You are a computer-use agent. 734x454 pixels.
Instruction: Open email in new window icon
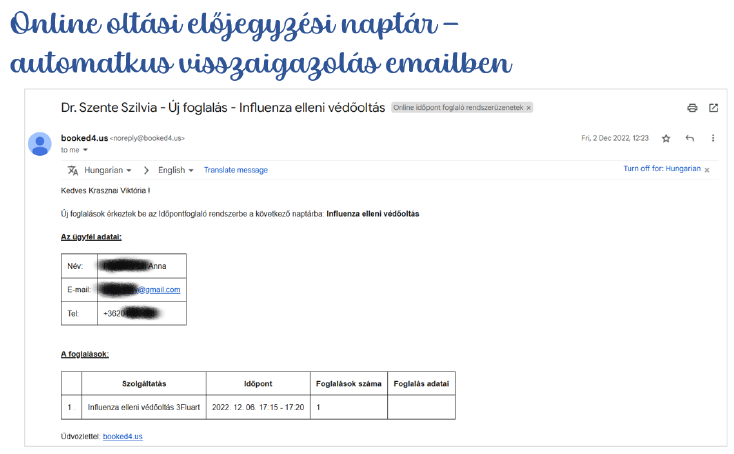[713, 108]
